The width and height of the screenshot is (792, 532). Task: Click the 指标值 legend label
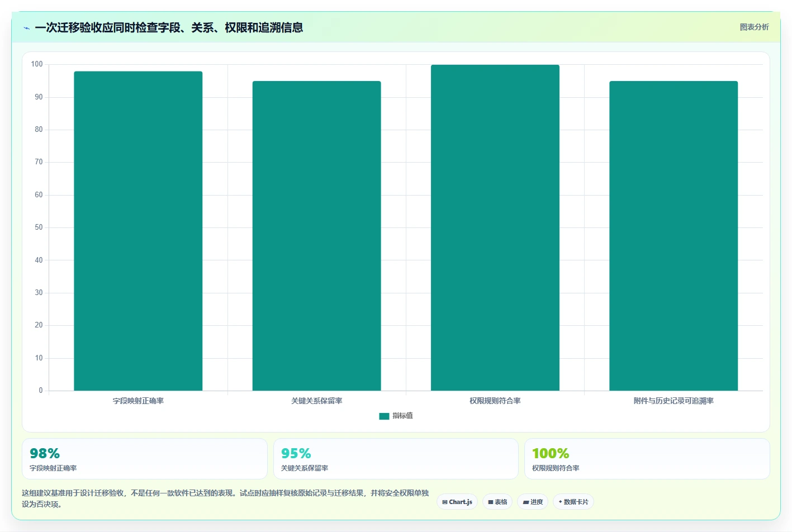(402, 416)
